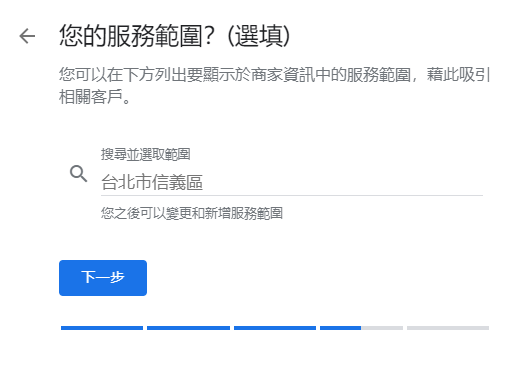521x371 pixels.
Task: Click blue half of fourth progress segment
Action: pyautogui.click(x=340, y=328)
